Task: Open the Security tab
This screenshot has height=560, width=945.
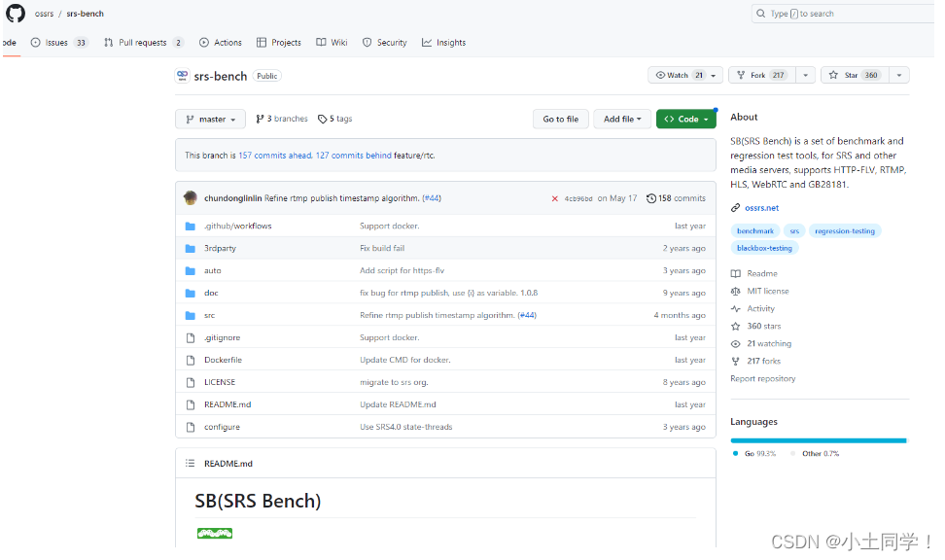Action: (x=384, y=42)
